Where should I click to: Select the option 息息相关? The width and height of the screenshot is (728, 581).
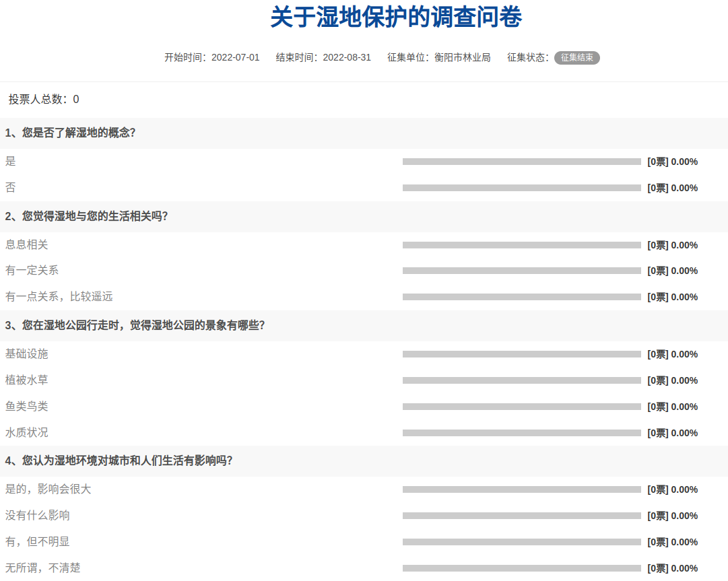click(26, 244)
